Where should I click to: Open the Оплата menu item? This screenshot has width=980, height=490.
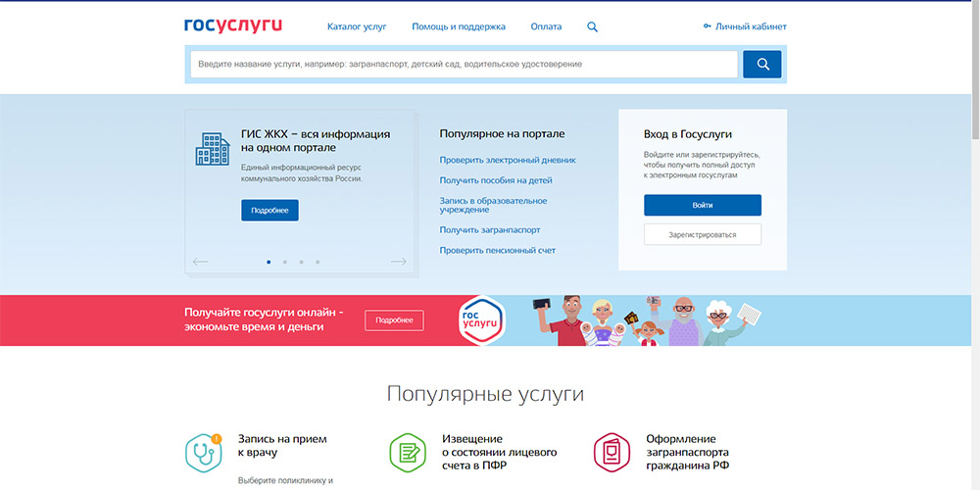[546, 26]
